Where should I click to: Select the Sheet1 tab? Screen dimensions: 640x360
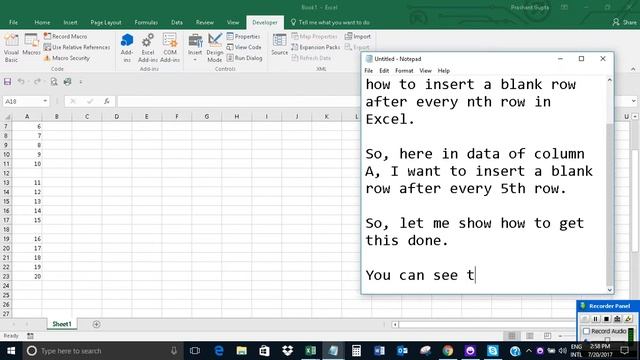[x=62, y=324]
